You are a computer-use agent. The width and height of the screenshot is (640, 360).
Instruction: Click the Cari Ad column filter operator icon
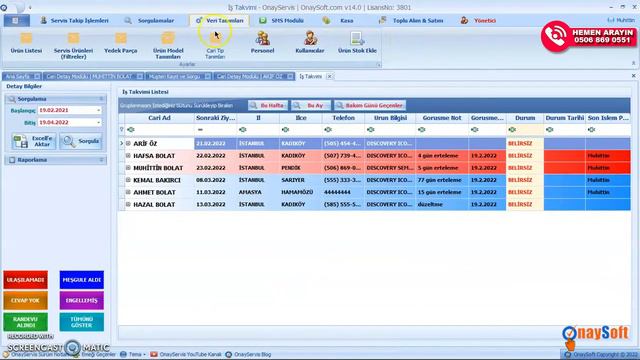click(x=131, y=129)
